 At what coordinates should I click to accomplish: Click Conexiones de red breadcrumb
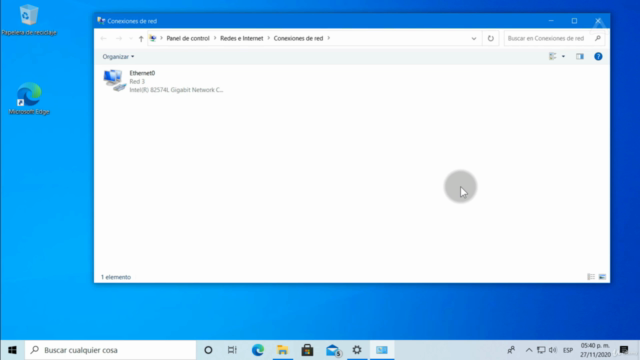(x=298, y=38)
